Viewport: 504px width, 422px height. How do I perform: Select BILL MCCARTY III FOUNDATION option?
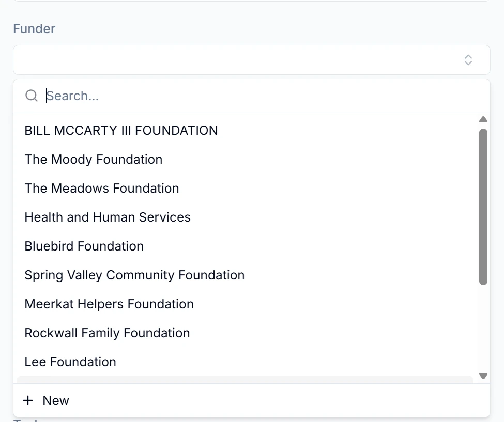121,131
